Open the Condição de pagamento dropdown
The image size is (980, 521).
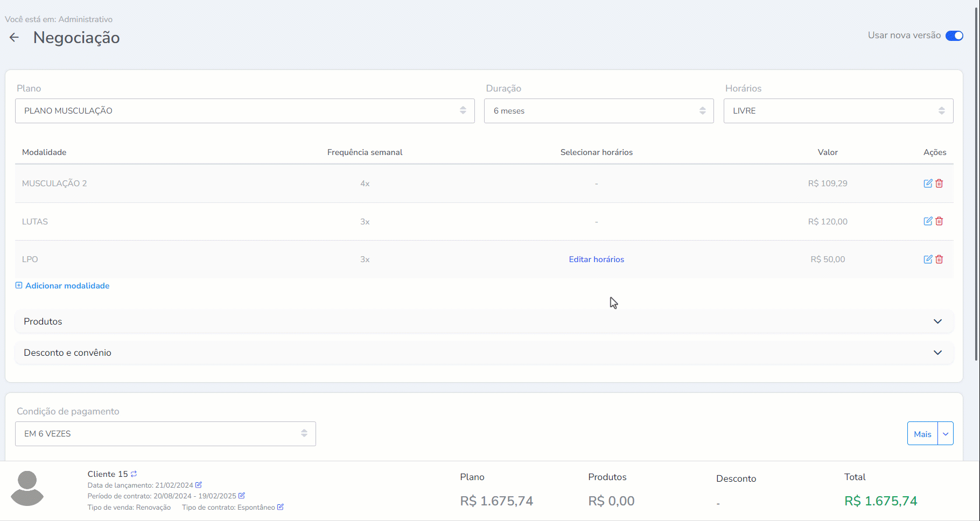[165, 434]
